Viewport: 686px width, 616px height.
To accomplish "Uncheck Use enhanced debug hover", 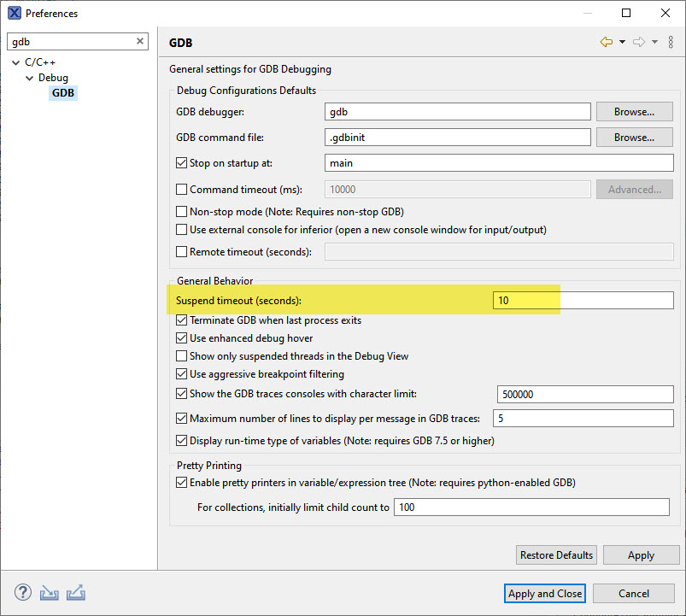I will coord(181,338).
